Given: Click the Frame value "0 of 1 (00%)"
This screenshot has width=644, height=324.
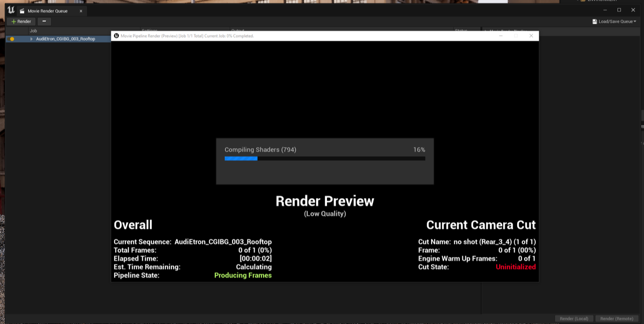Looking at the screenshot, I should (517, 250).
